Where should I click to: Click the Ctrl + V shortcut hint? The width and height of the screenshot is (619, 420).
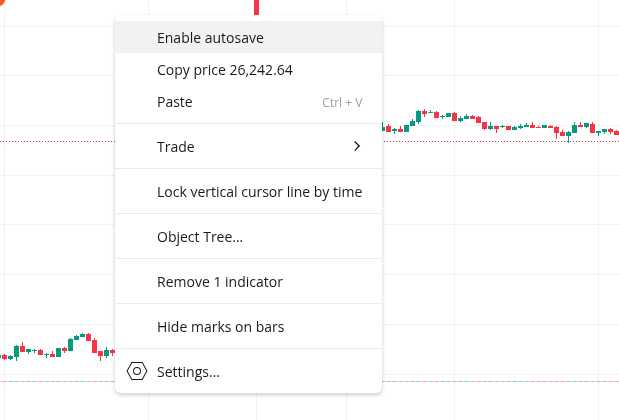(x=342, y=102)
